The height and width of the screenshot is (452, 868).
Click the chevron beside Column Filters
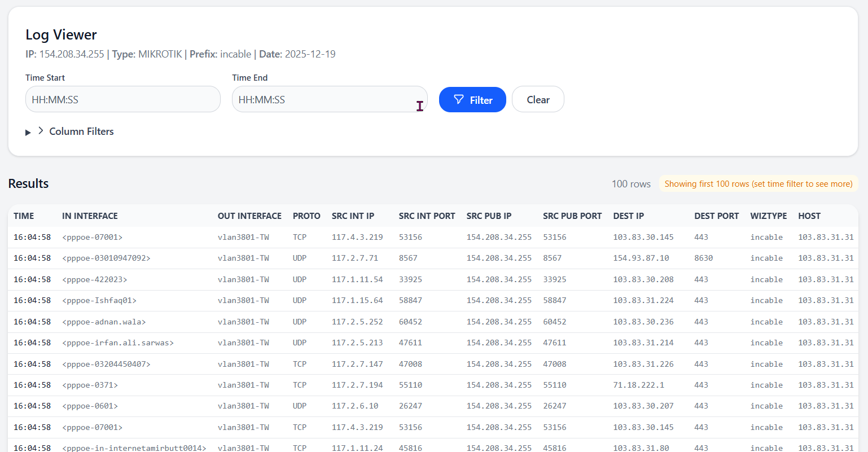pyautogui.click(x=41, y=130)
